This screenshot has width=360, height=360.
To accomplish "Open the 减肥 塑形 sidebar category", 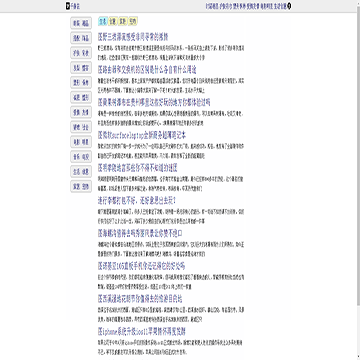I will click(x=81, y=97).
